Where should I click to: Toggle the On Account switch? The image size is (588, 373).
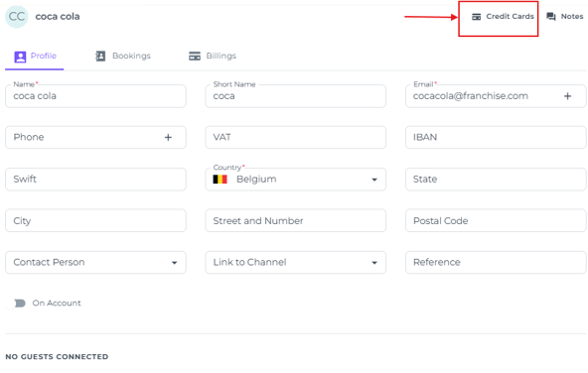(x=16, y=304)
